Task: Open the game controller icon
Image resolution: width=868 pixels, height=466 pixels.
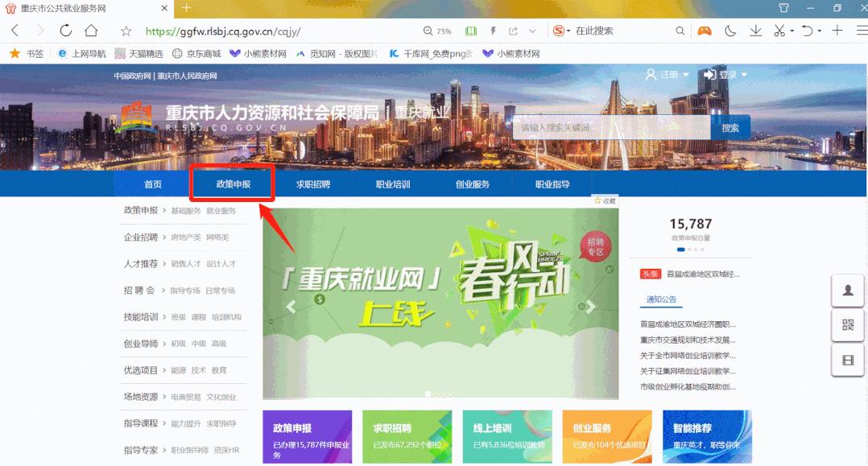Action: coord(704,31)
